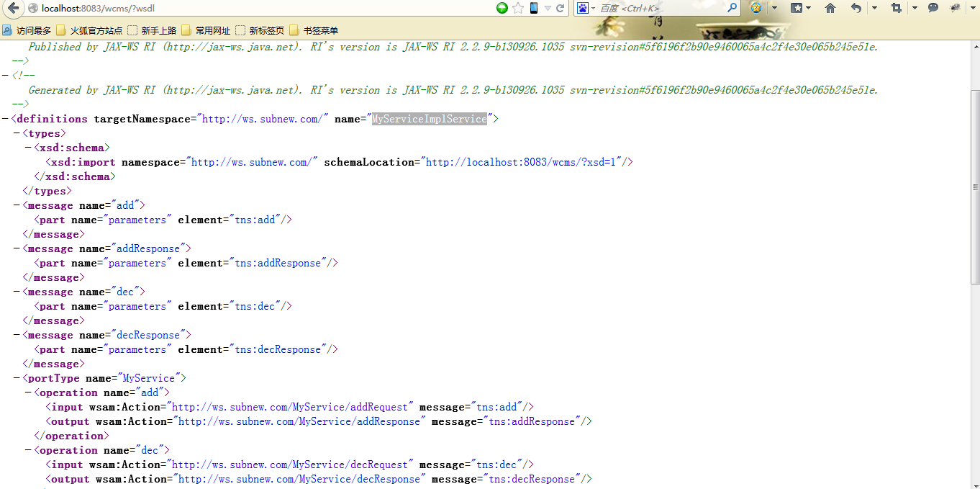Open dropdown arrow beside the star badge icon
Viewport: 980px width, 489px height.
(x=774, y=9)
